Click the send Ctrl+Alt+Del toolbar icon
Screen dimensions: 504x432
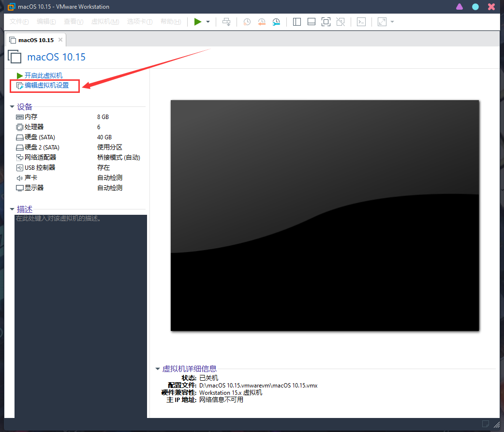226,22
